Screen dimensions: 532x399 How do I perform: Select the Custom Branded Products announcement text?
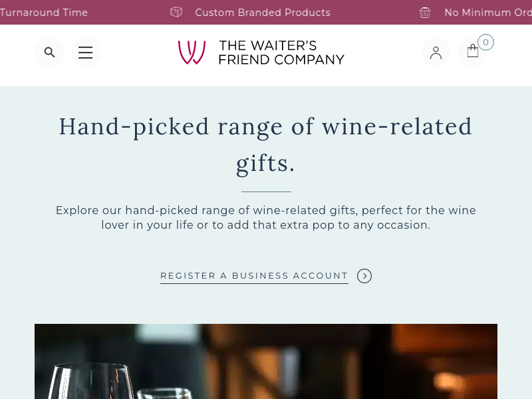pos(263,13)
